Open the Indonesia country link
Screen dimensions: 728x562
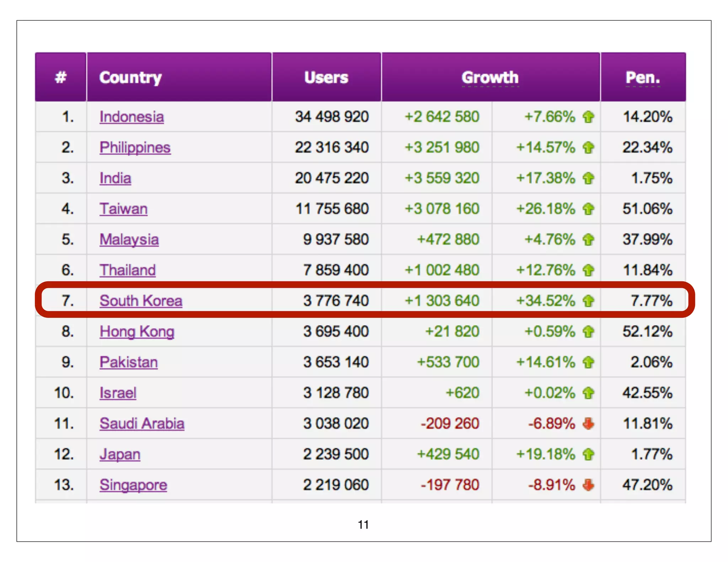click(x=132, y=117)
